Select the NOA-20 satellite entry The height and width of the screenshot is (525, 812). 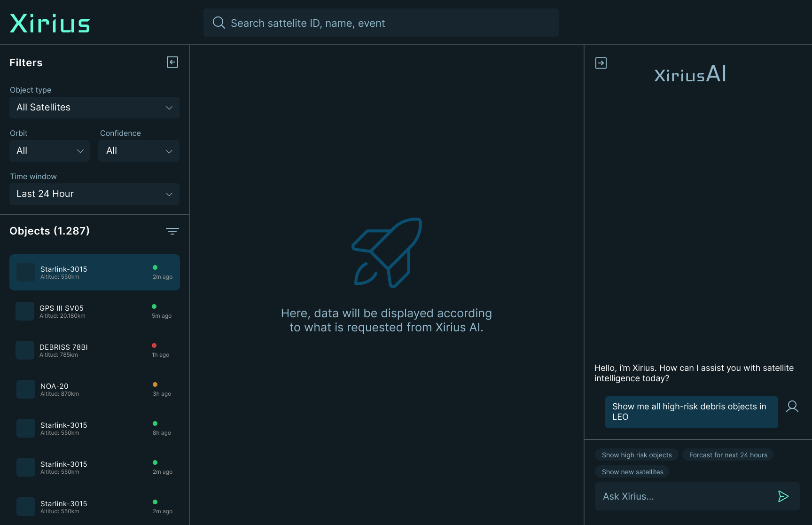coord(94,389)
